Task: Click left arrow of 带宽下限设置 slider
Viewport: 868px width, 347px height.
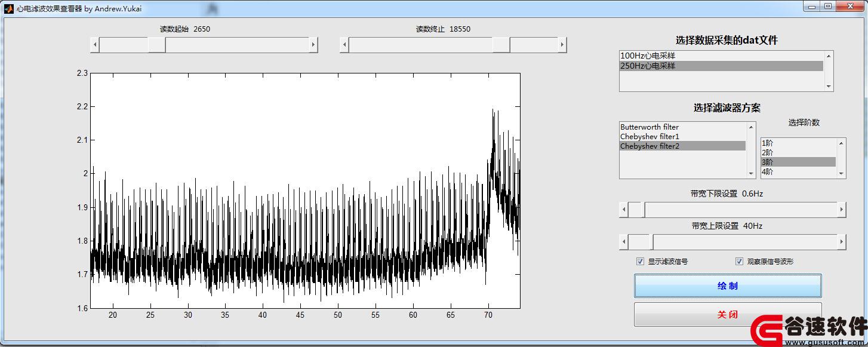Action: coord(624,210)
